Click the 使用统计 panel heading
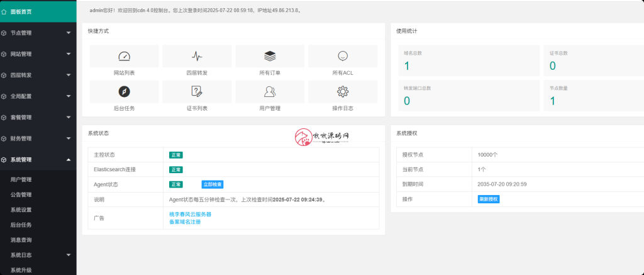Screen dimensions: 644x275 tap(407, 31)
